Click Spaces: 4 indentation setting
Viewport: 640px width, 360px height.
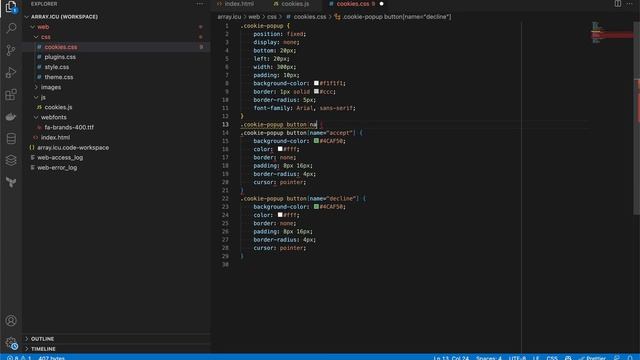pos(489,358)
